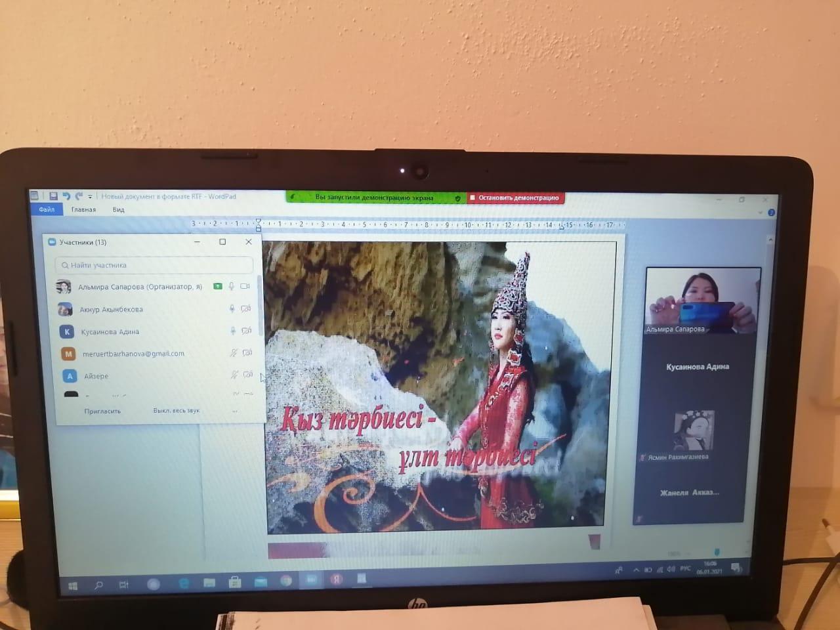This screenshot has width=840, height=630.
Task: Switch to Zoom on taskbar
Action: click(311, 580)
